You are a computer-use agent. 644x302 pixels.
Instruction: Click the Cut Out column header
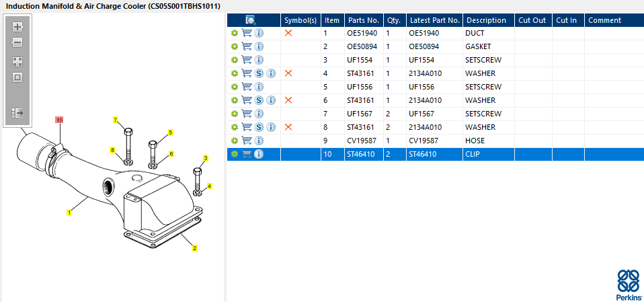pos(533,20)
